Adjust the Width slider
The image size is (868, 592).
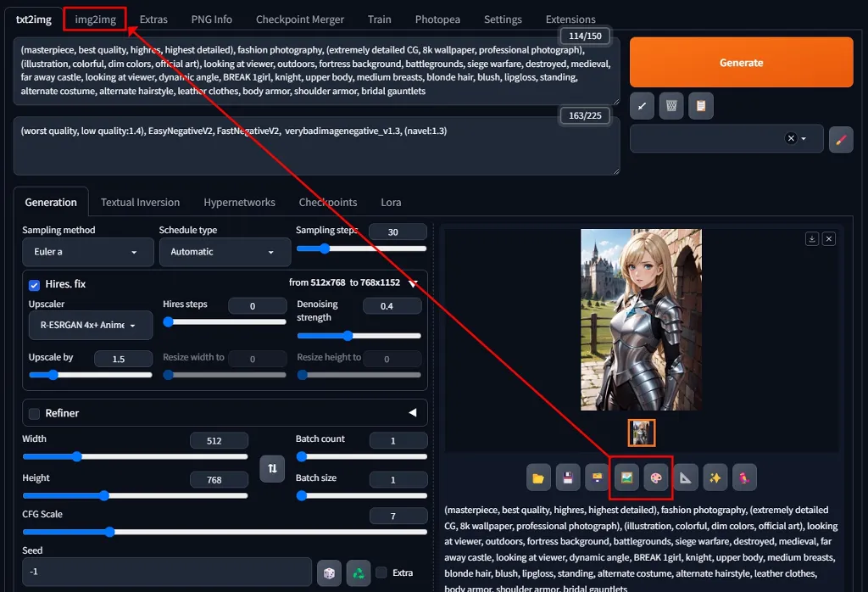(x=135, y=456)
